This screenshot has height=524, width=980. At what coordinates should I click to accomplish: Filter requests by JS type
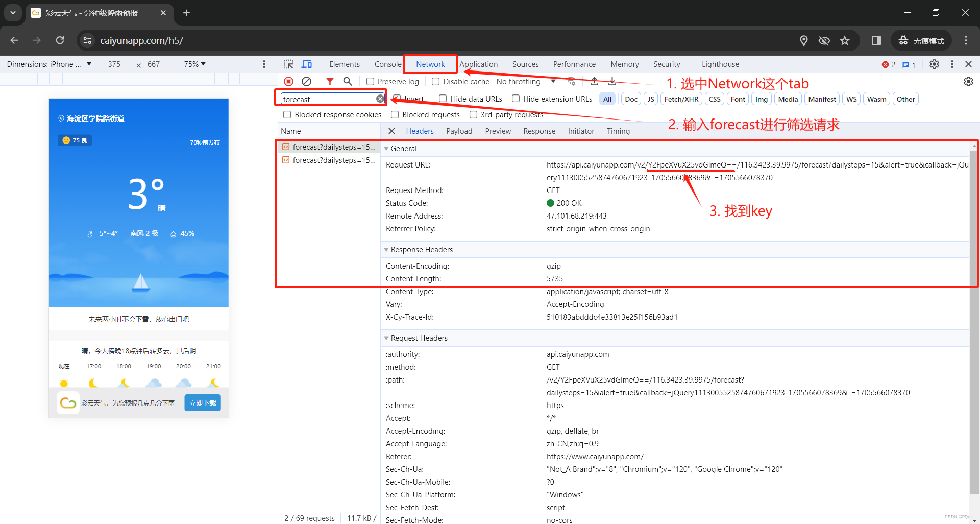(651, 99)
